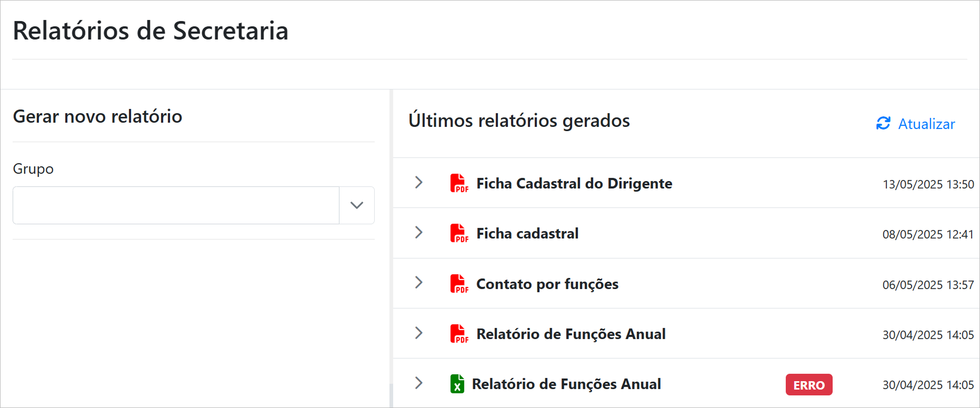Click the Atualizar link
The width and height of the screenshot is (980, 408).
(926, 124)
